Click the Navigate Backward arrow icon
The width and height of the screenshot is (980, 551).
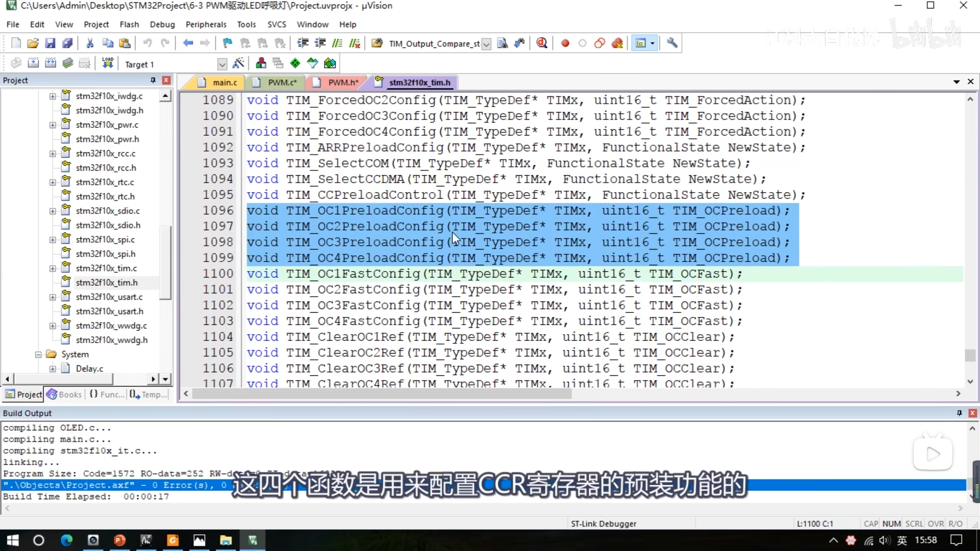point(188,43)
